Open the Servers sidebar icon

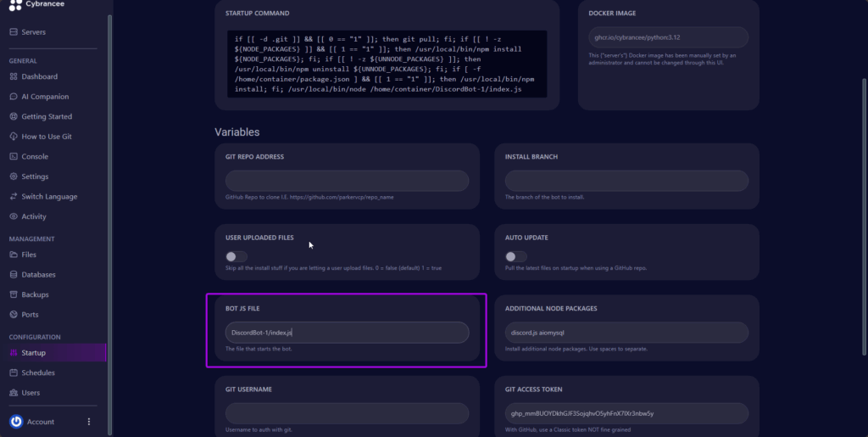[x=14, y=32]
